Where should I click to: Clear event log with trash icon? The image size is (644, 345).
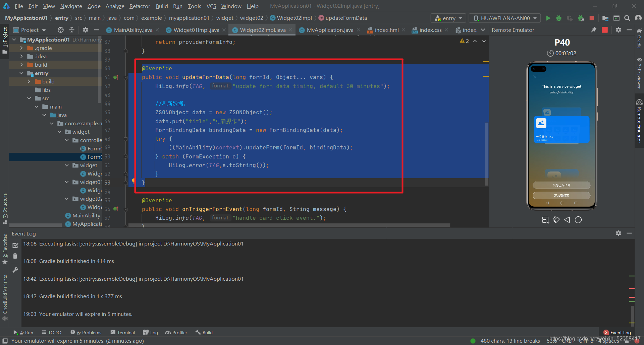tap(15, 256)
